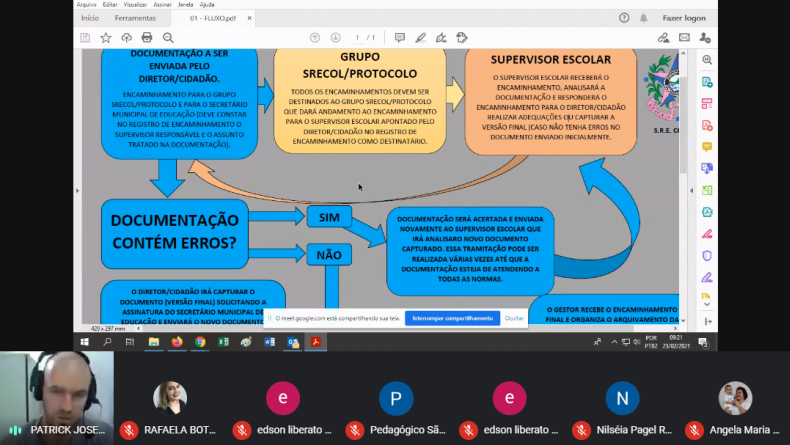Click the Fazer logon button
Viewport: 790px width, 445px height.
coord(684,17)
